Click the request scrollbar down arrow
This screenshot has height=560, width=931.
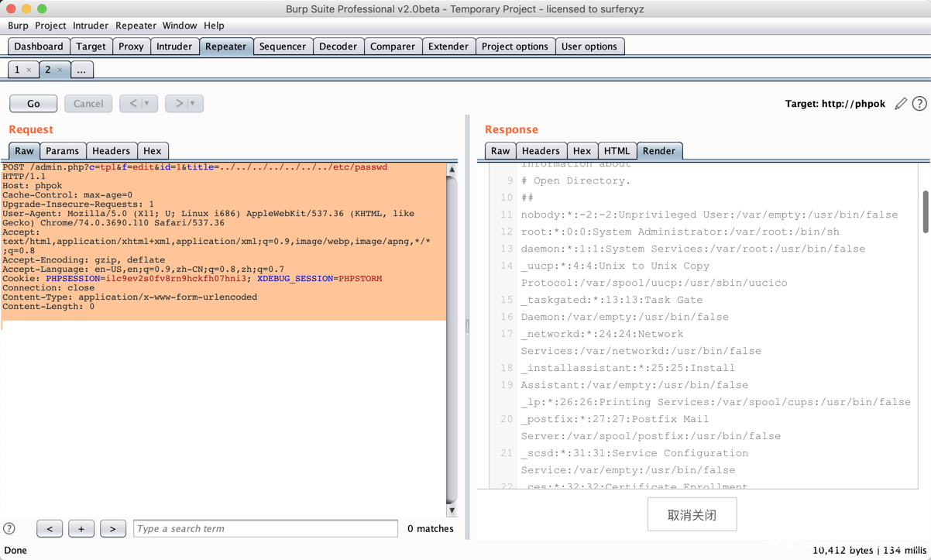pyautogui.click(x=452, y=510)
